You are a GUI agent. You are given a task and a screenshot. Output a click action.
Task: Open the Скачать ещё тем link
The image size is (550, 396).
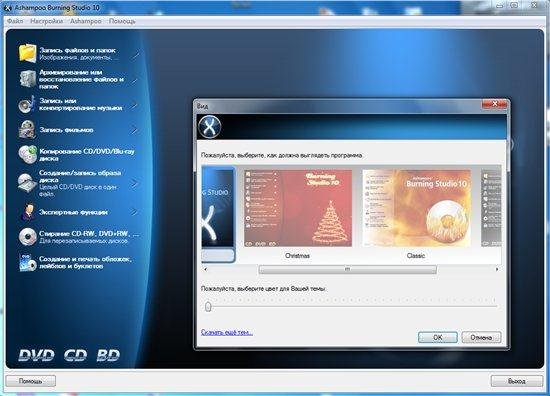(x=227, y=332)
